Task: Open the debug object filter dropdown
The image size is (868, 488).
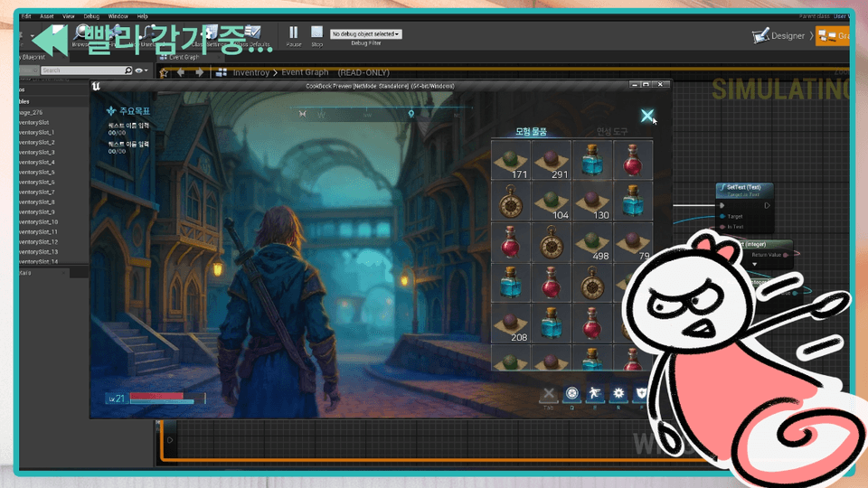Action: 366,33
